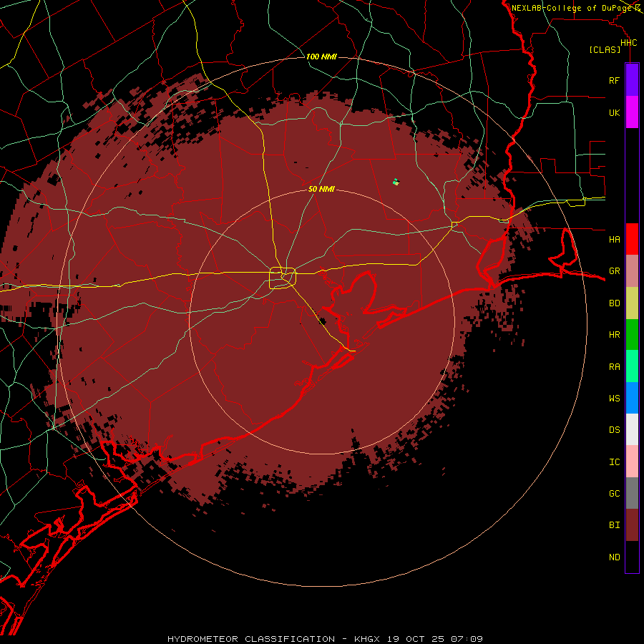
Task: Click the IC legend label
Action: tap(615, 462)
